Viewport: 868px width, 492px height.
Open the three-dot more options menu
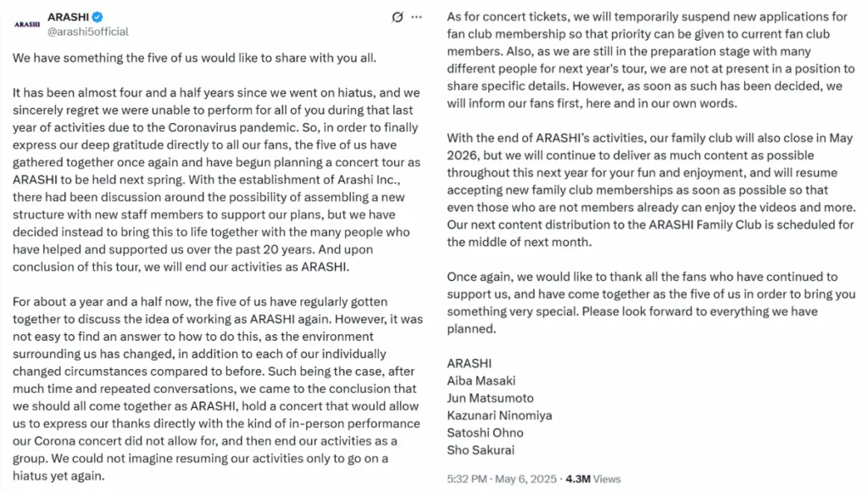pyautogui.click(x=415, y=17)
